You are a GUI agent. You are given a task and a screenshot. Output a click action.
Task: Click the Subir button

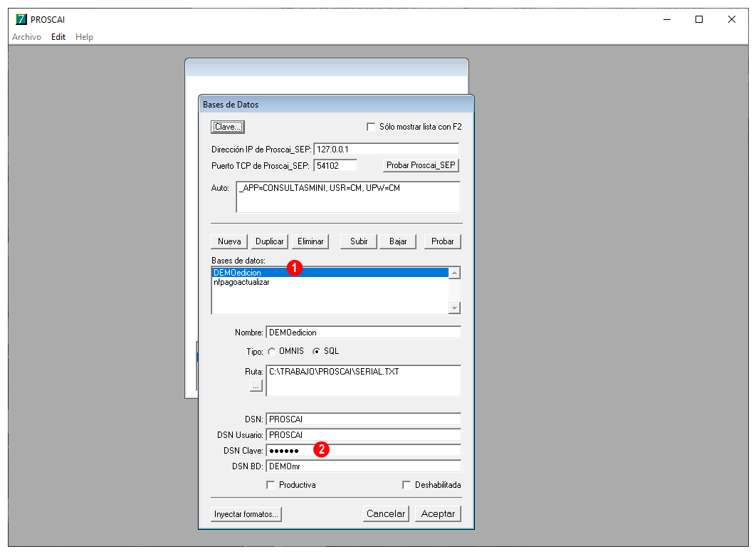[359, 241]
